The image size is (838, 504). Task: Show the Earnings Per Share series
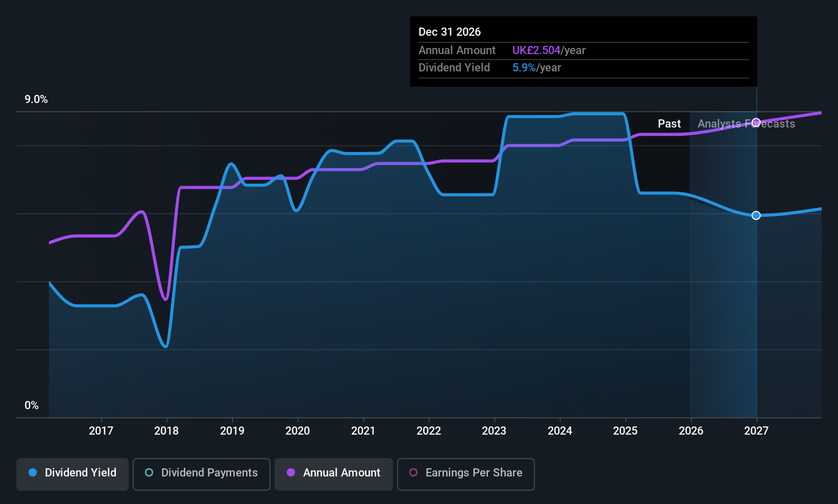[x=465, y=474]
